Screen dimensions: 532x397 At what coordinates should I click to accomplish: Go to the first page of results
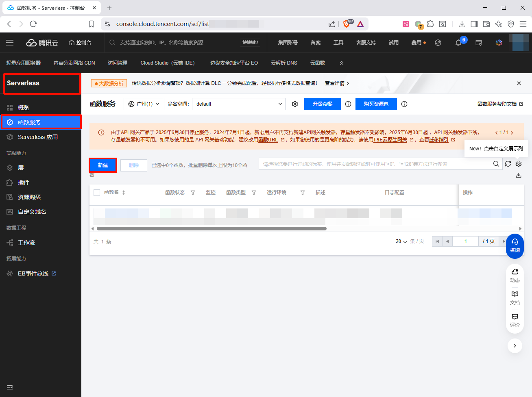click(x=437, y=241)
